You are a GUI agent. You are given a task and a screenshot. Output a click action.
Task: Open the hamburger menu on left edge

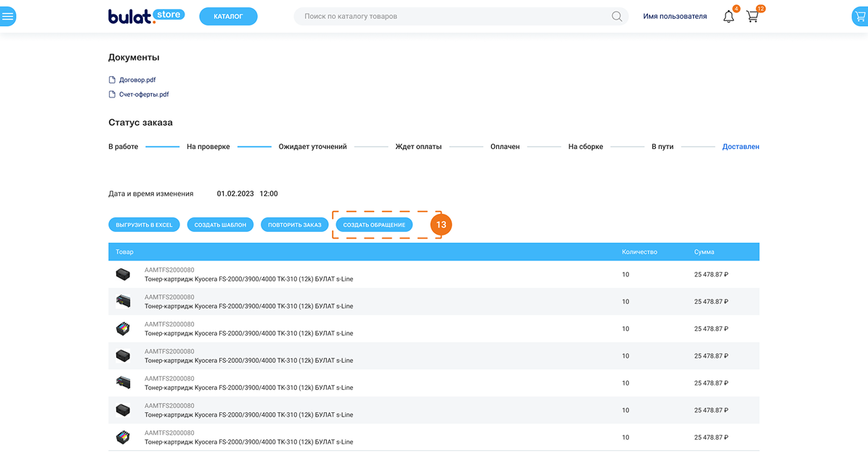[7, 16]
